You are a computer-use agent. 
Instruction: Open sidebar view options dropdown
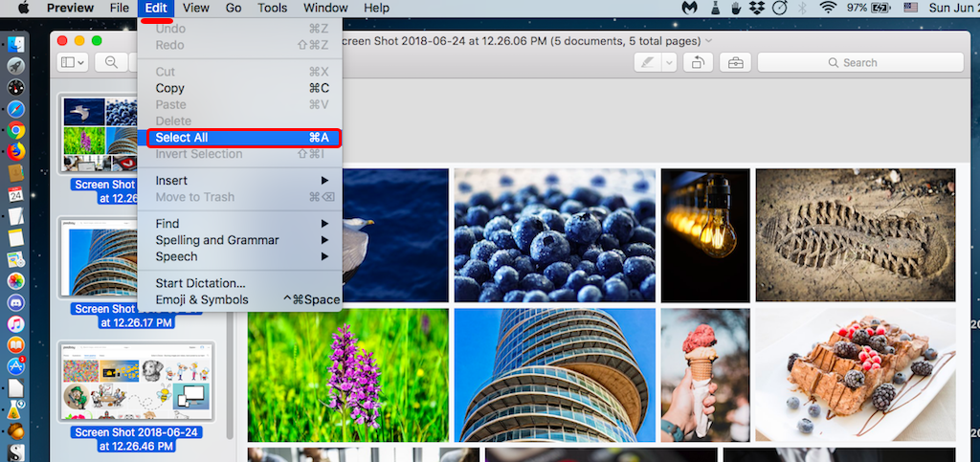tap(74, 62)
